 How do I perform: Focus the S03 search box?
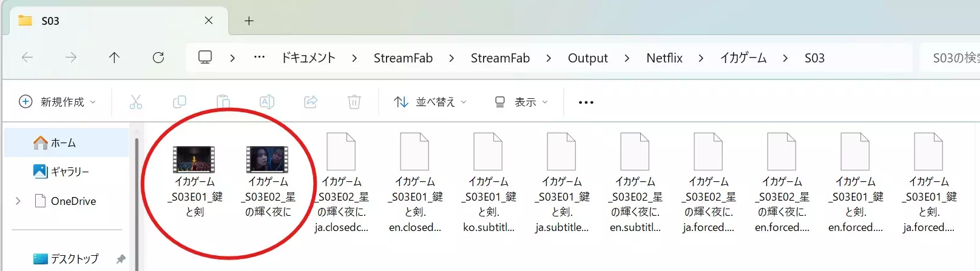(x=950, y=58)
